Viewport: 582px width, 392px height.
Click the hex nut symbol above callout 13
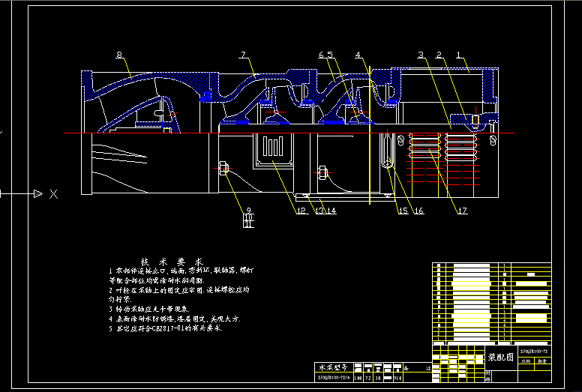tap(322, 172)
